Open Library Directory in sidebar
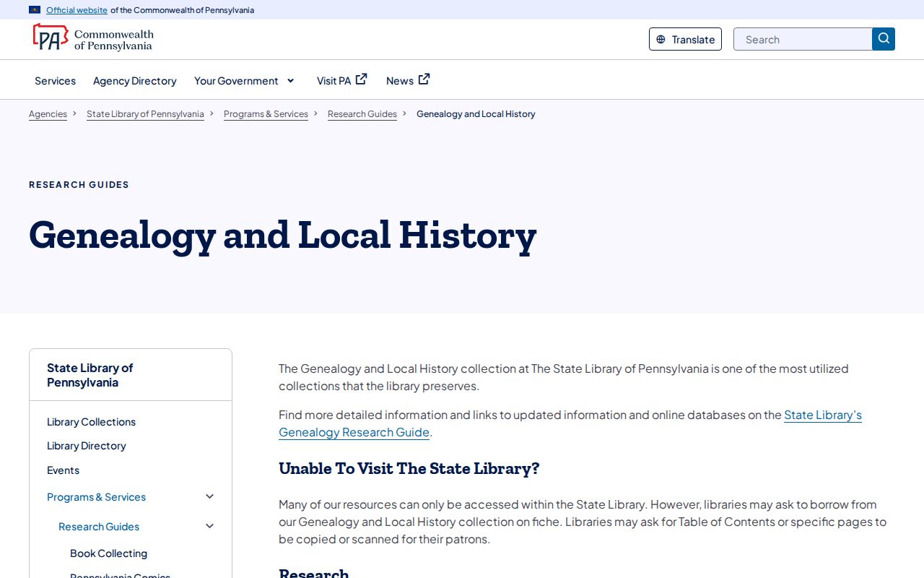The image size is (924, 578). (87, 446)
